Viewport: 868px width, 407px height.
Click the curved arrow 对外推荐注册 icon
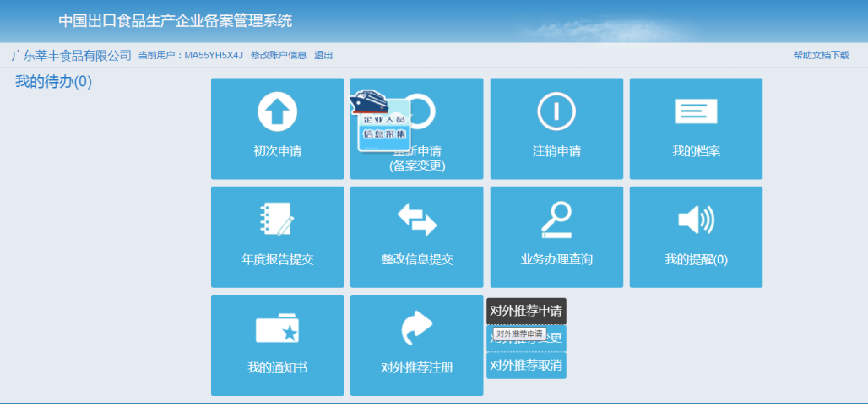point(417,329)
